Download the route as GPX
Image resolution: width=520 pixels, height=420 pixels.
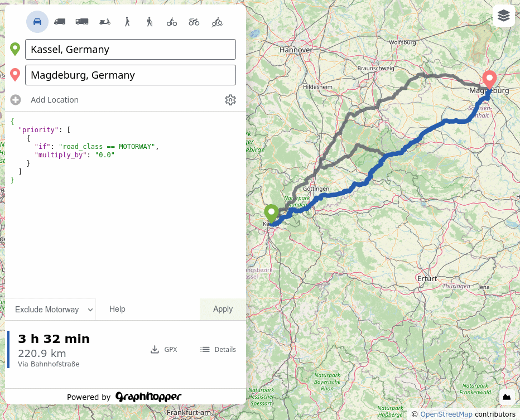click(x=164, y=350)
